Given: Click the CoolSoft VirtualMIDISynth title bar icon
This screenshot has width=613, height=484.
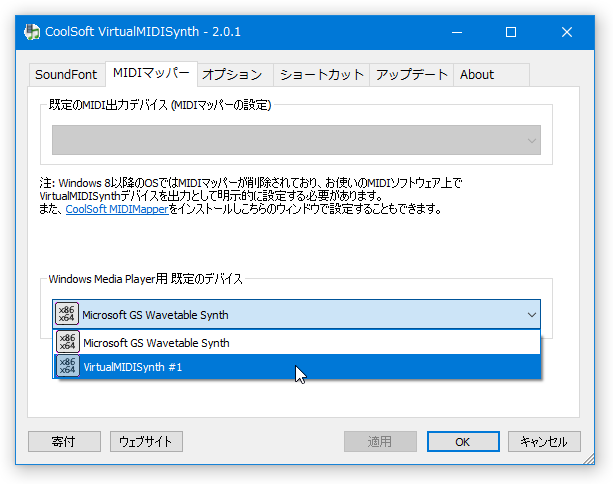Looking at the screenshot, I should pyautogui.click(x=32, y=32).
